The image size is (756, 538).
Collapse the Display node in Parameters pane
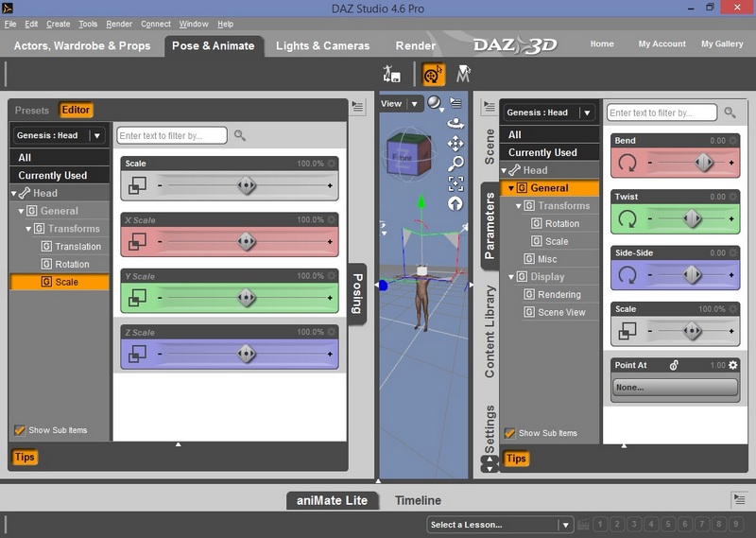(x=511, y=277)
